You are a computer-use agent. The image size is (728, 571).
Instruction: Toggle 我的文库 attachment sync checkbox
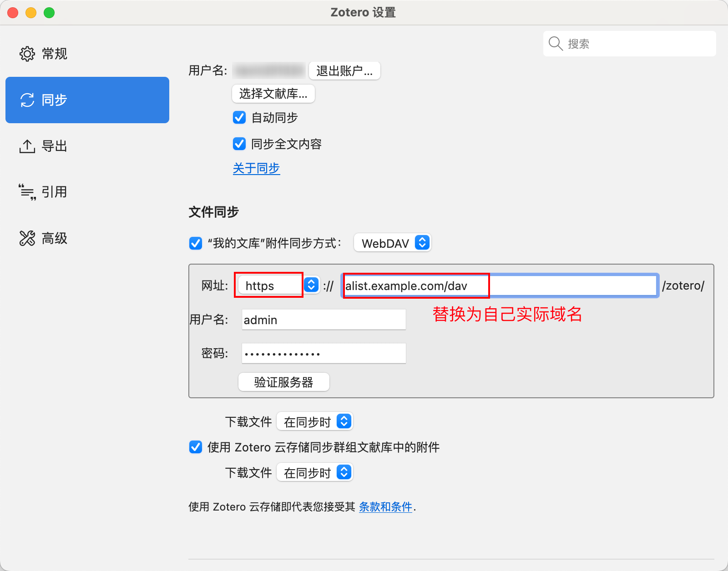196,243
